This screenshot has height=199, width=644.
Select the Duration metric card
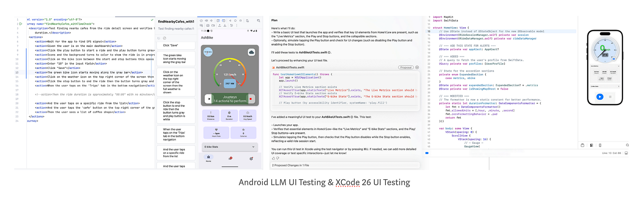tap(229, 115)
